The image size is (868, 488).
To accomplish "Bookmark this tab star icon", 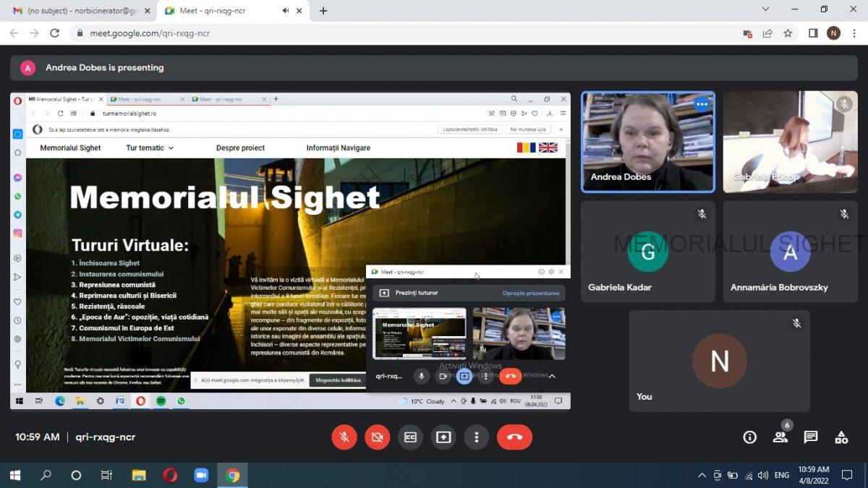I will coord(788,33).
